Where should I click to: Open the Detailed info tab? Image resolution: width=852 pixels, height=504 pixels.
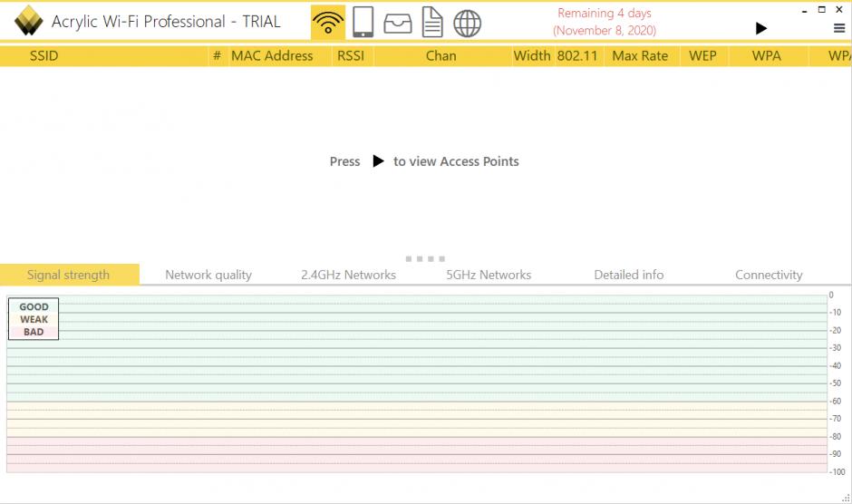coord(629,275)
